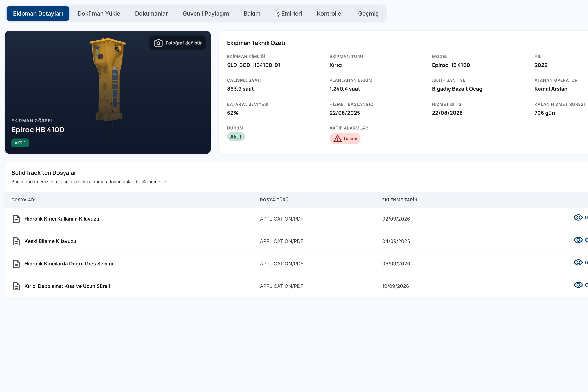Click the green AKTİF badge on the photo card
Screen dimensions: 588x392
pyautogui.click(x=20, y=143)
